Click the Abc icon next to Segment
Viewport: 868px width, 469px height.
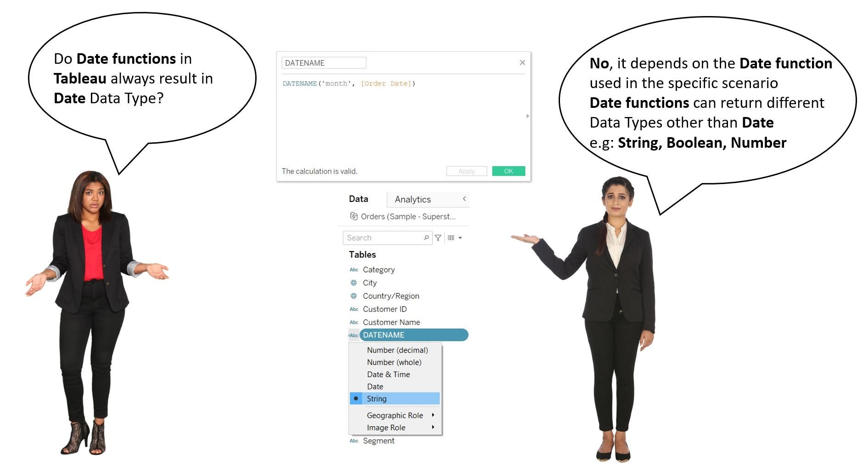tap(354, 441)
